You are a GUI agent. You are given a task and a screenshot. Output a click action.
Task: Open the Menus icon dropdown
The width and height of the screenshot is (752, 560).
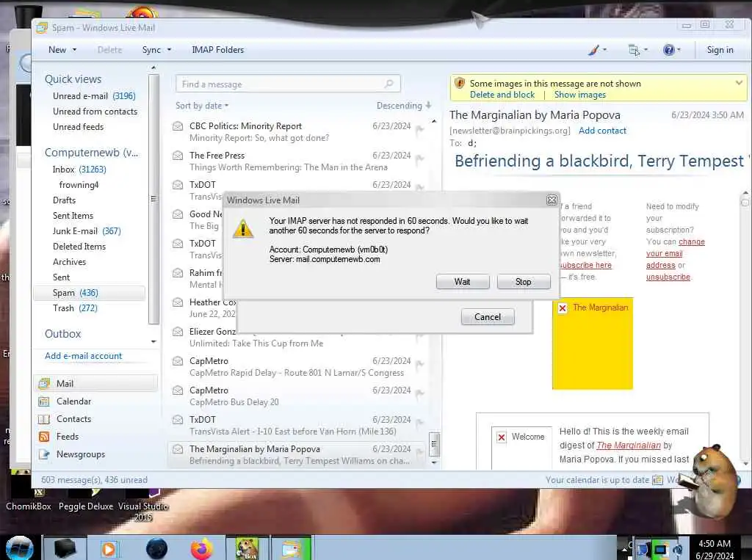click(638, 50)
